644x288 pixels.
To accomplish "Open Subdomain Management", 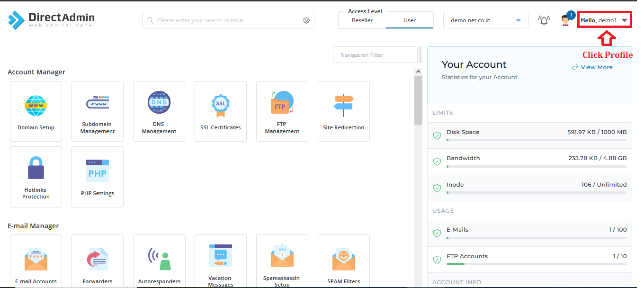I will pos(98,111).
